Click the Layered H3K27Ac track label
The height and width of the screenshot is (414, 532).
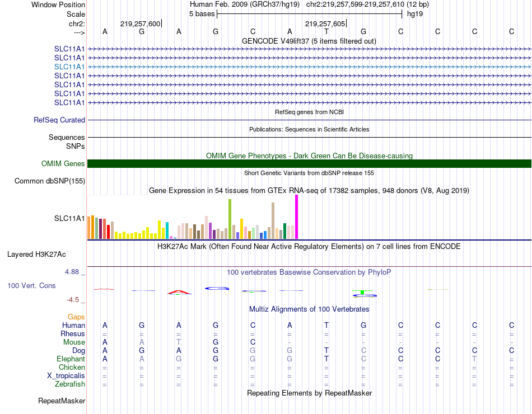[x=36, y=255]
